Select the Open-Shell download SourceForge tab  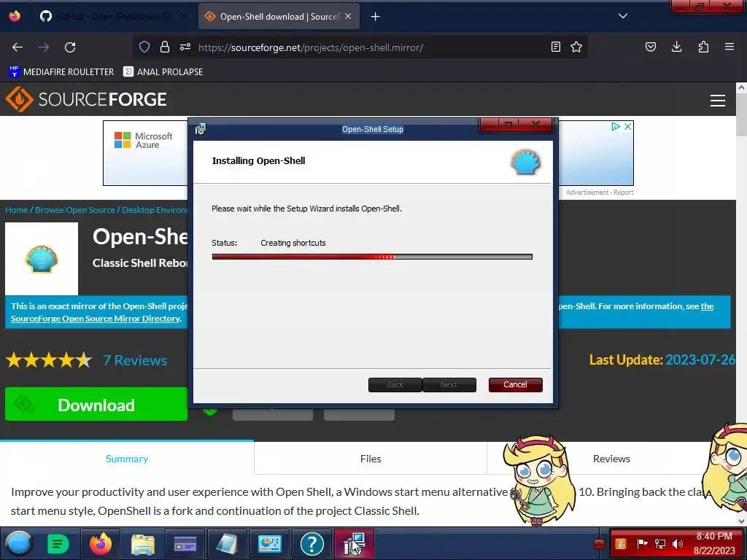pyautogui.click(x=279, y=17)
